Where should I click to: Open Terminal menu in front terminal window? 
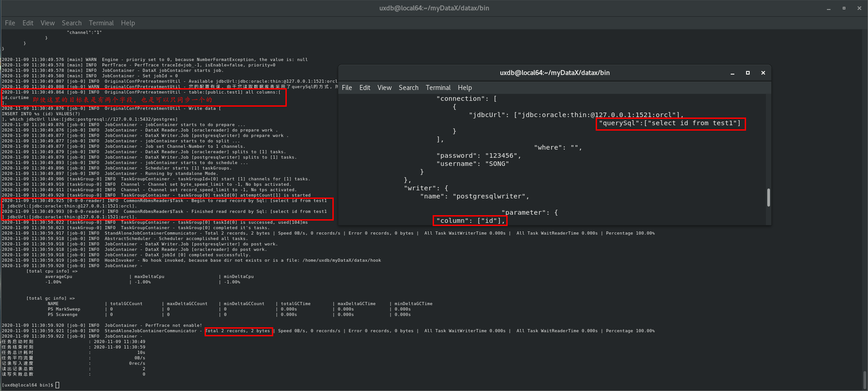coord(438,88)
